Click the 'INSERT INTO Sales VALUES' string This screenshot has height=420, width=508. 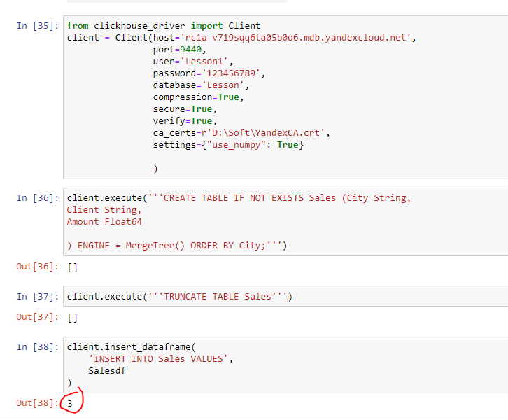pos(158,359)
